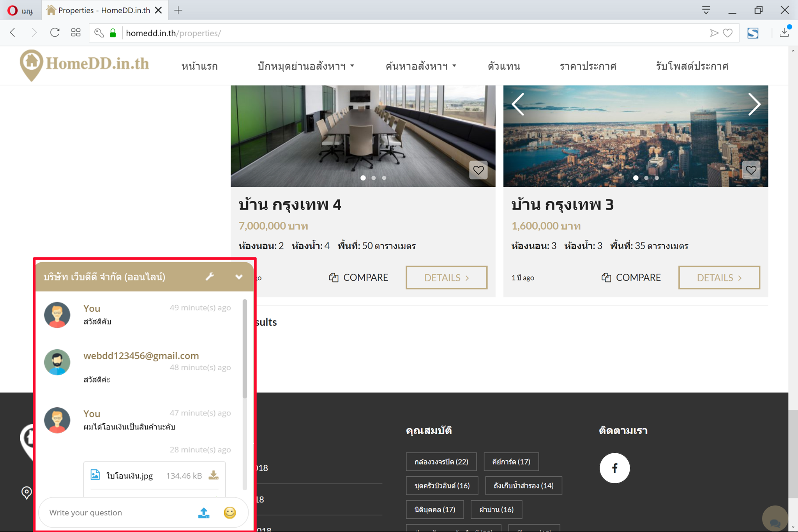This screenshot has width=798, height=532.
Task: Open the Opera menu button
Action: (20, 11)
